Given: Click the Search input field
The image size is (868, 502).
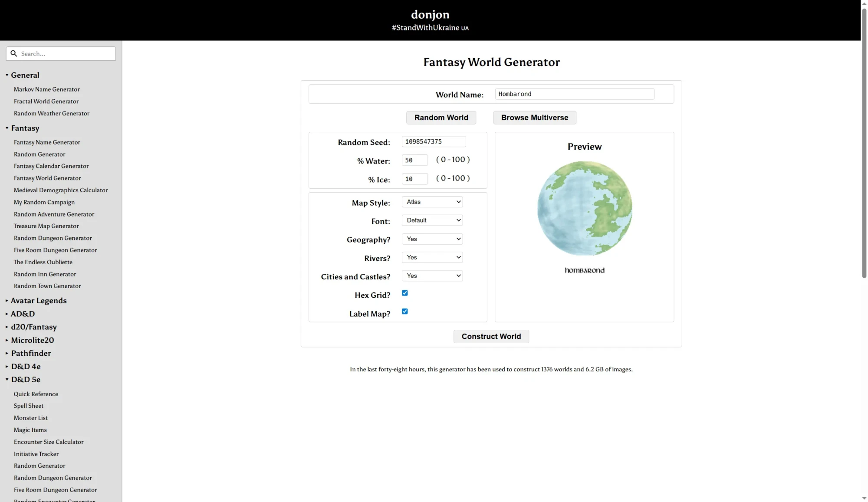Looking at the screenshot, I should pyautogui.click(x=61, y=53).
